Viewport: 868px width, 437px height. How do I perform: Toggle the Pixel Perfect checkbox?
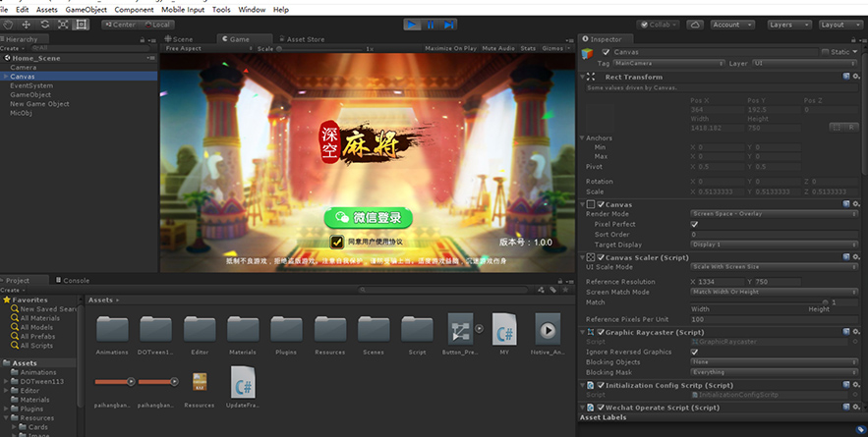tap(695, 224)
